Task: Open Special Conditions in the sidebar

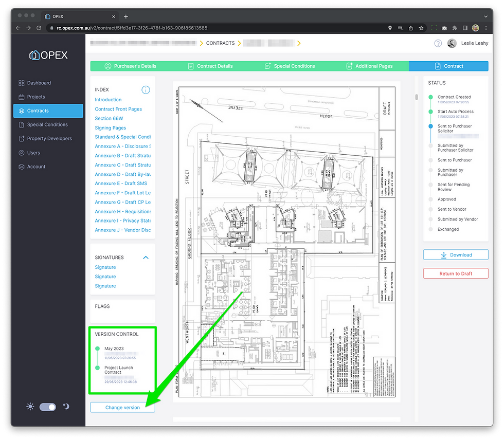Action: pyautogui.click(x=43, y=124)
